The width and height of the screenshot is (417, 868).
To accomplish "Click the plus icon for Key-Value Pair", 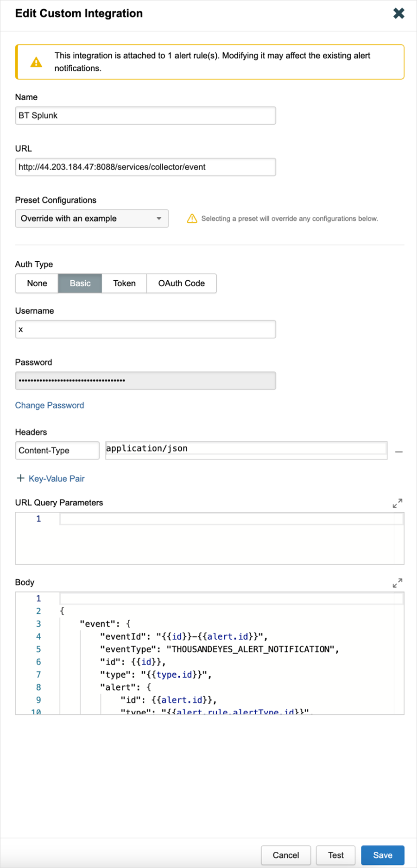I will (x=20, y=478).
